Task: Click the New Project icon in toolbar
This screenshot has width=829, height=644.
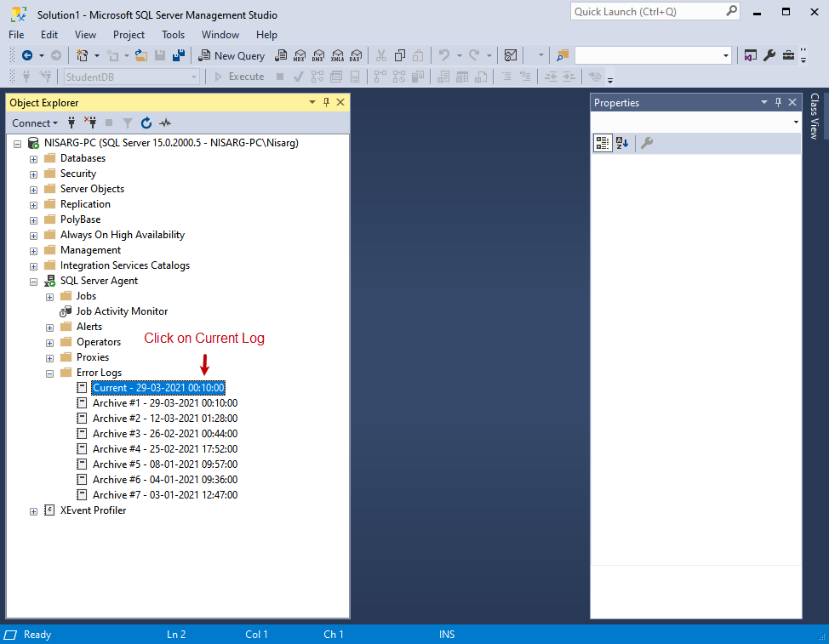Action: click(82, 55)
